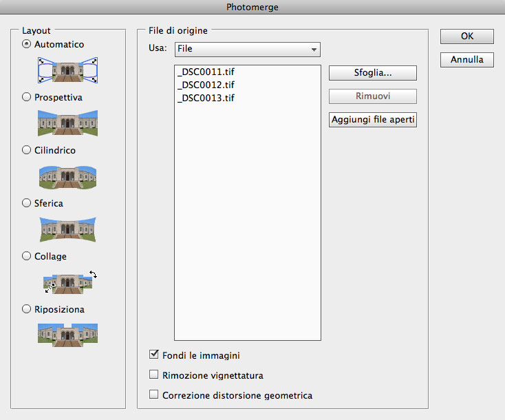This screenshot has height=420, width=505.
Task: Confirm the dialog with OK
Action: coord(466,36)
